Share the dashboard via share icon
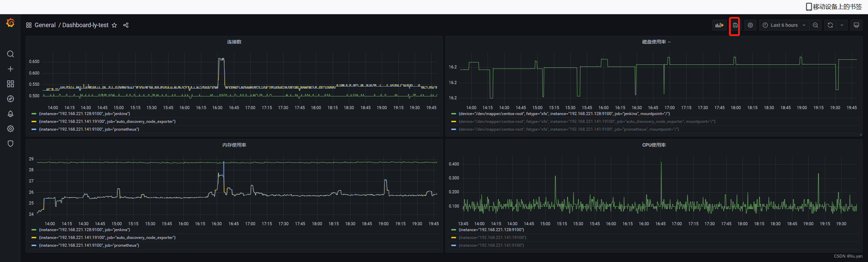The image size is (868, 262). point(126,25)
